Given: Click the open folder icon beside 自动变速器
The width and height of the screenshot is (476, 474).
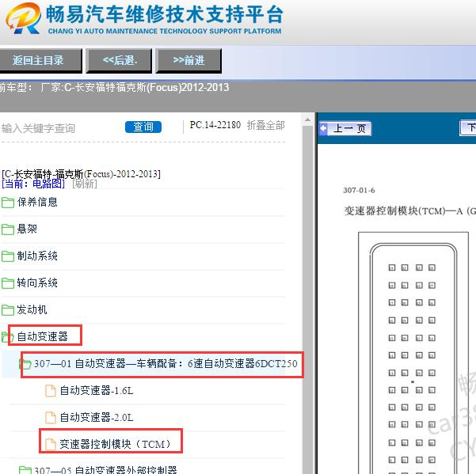Looking at the screenshot, I should click(7, 337).
